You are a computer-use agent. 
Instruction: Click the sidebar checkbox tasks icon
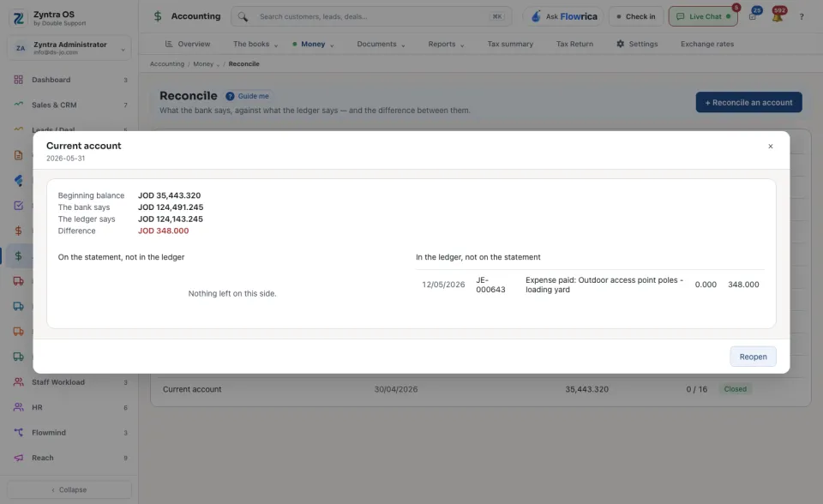(18, 206)
